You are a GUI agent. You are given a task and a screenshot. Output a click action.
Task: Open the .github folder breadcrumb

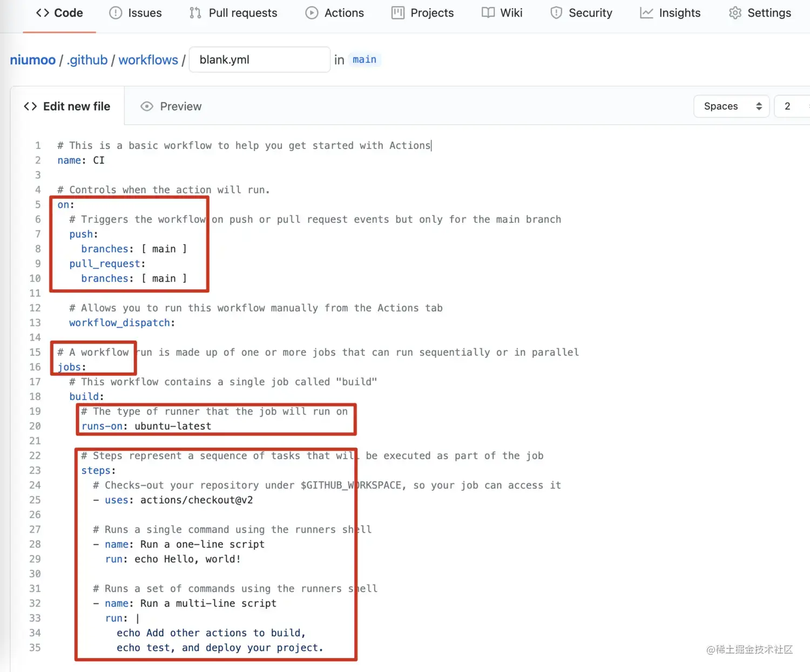[x=87, y=60]
